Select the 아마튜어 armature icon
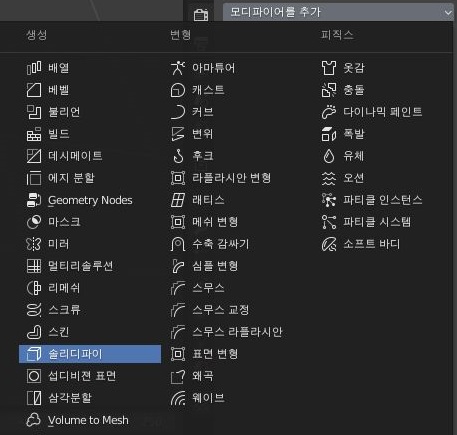Viewport: 457px width, 435px height. (x=178, y=68)
